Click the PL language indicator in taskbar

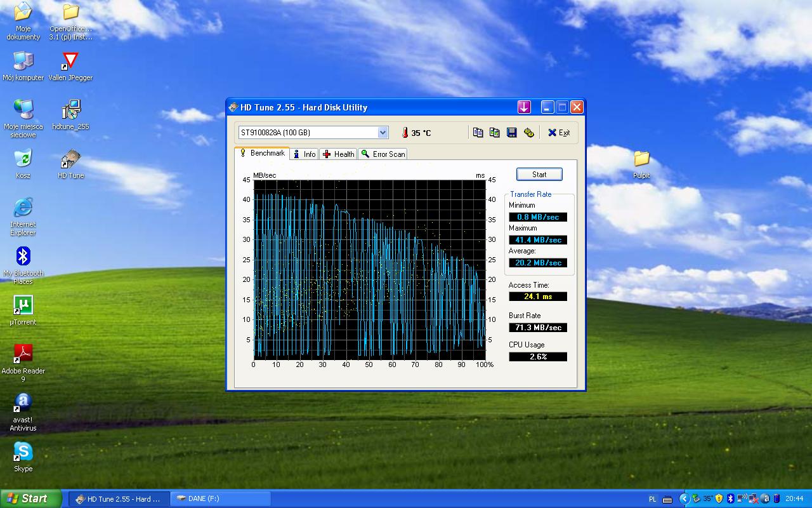(x=653, y=499)
